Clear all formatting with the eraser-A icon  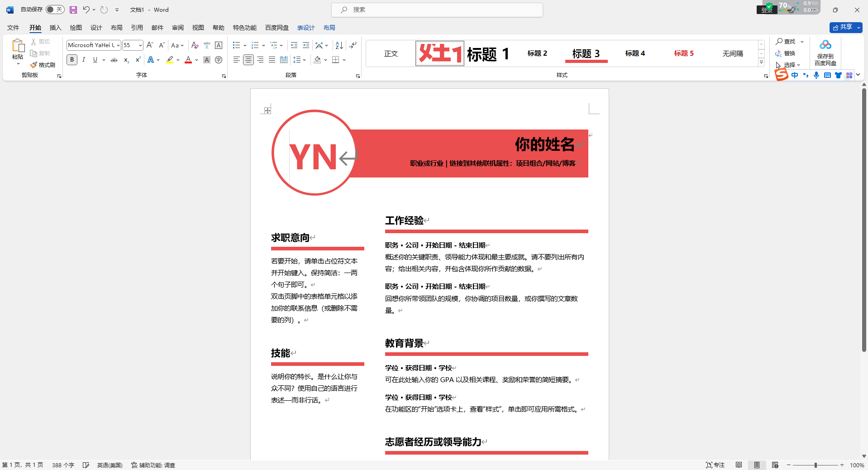pyautogui.click(x=195, y=45)
